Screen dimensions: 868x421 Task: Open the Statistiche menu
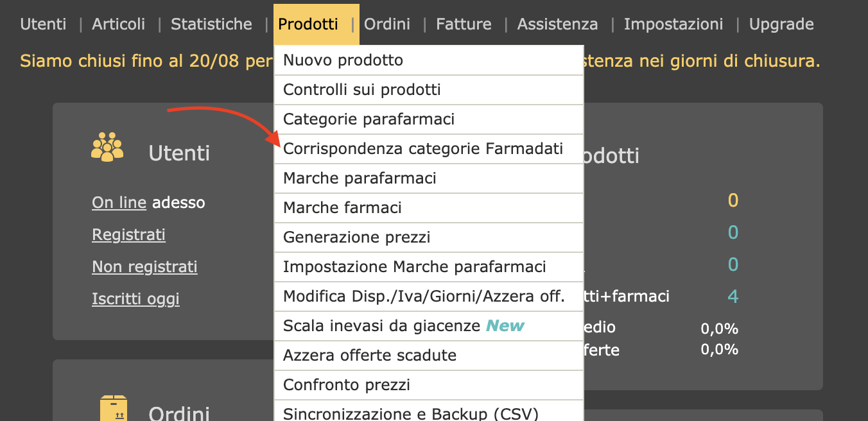click(x=211, y=24)
